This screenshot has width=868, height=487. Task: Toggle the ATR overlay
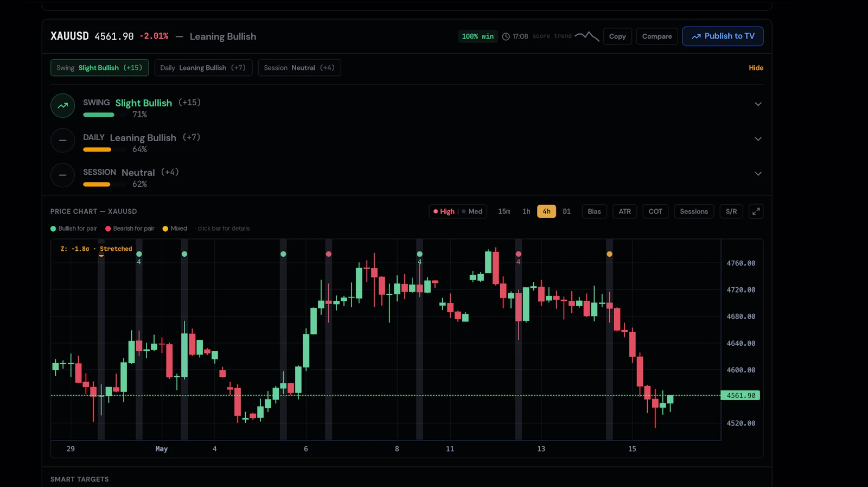point(625,211)
